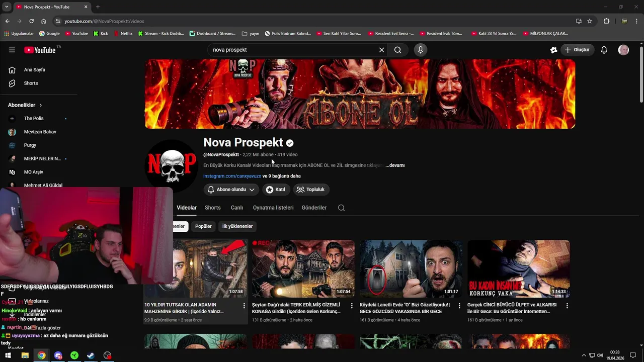Image resolution: width=644 pixels, height=362 pixels.
Task: Open Chrome home page button
Action: (x=44, y=21)
